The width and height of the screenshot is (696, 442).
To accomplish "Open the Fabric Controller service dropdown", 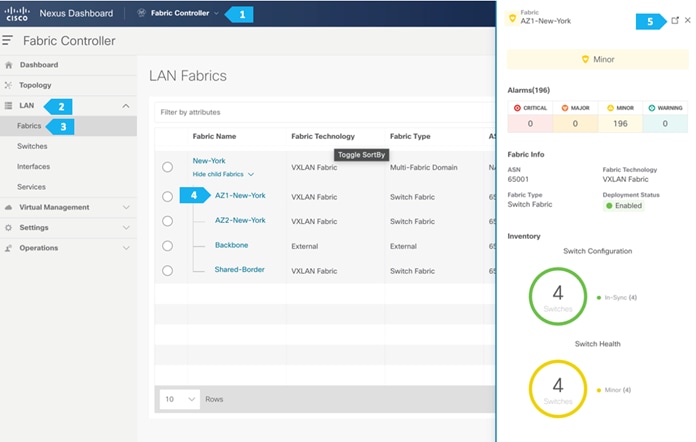I will point(216,13).
